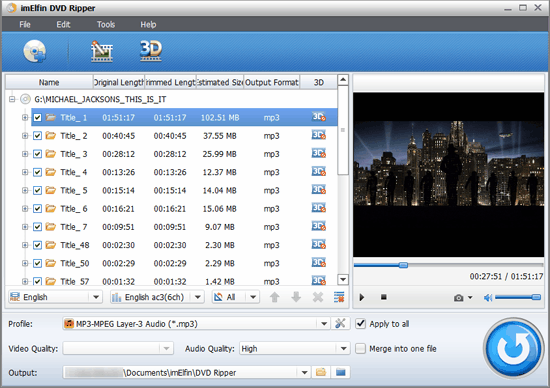Move selected title up with arrow
The width and height of the screenshot is (550, 388).
(274, 297)
